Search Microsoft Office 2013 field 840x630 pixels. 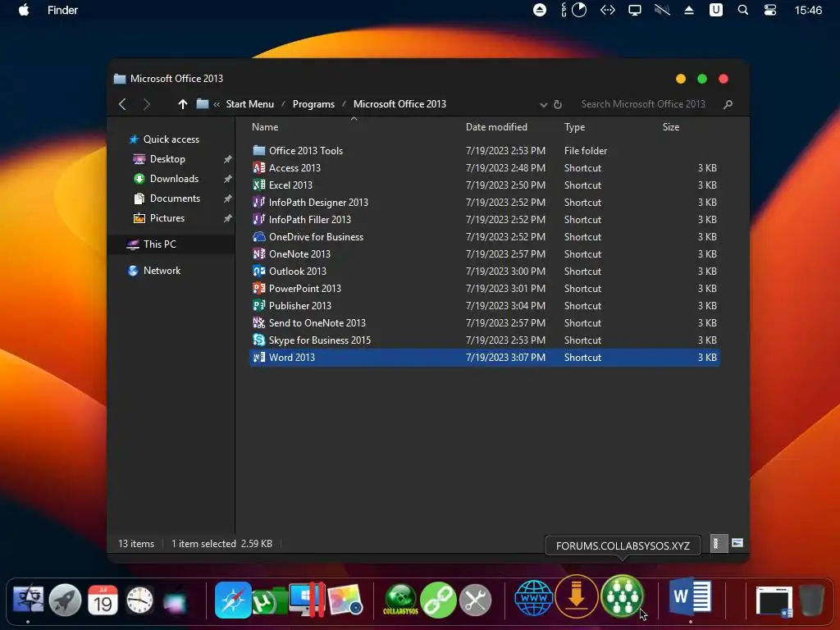[x=643, y=104]
